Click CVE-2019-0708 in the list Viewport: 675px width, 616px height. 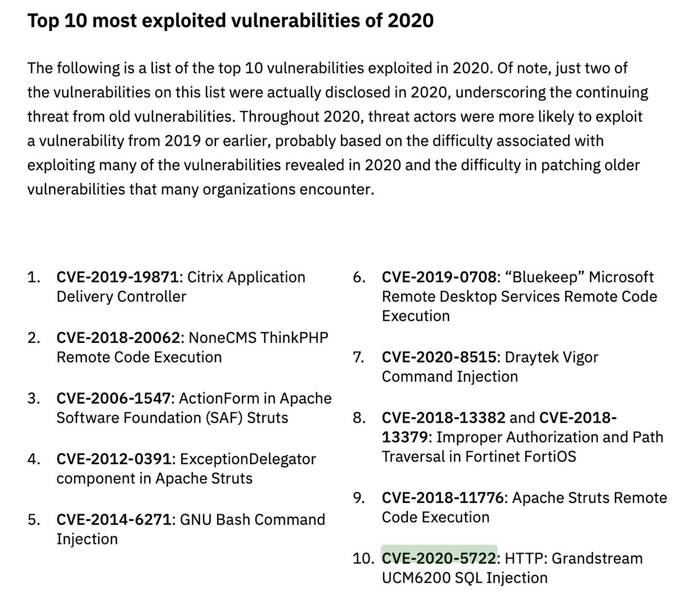pos(439,277)
